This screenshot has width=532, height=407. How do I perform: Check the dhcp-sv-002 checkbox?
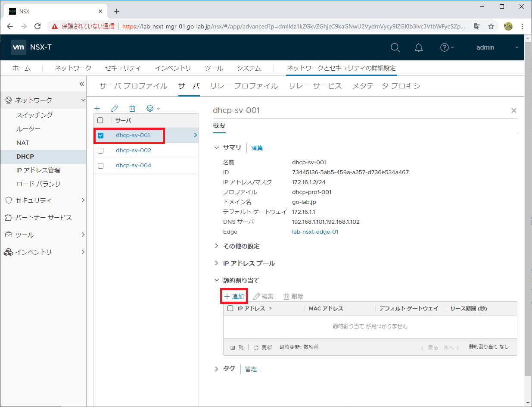pos(101,150)
